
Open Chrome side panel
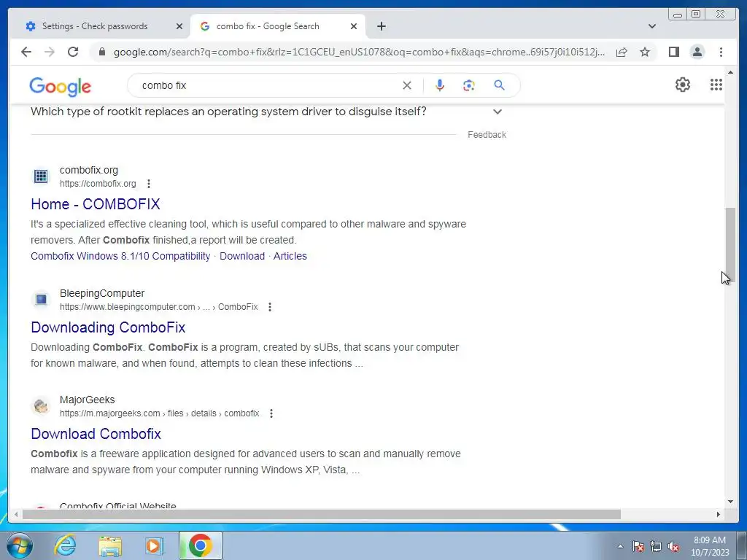673,52
